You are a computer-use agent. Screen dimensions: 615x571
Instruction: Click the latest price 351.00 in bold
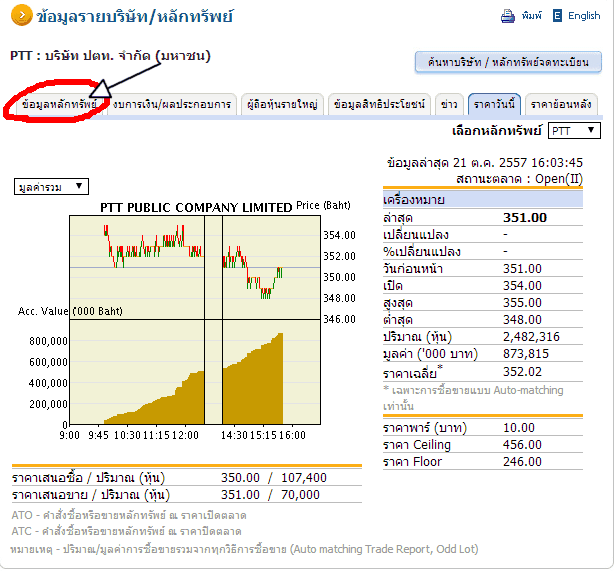click(524, 218)
